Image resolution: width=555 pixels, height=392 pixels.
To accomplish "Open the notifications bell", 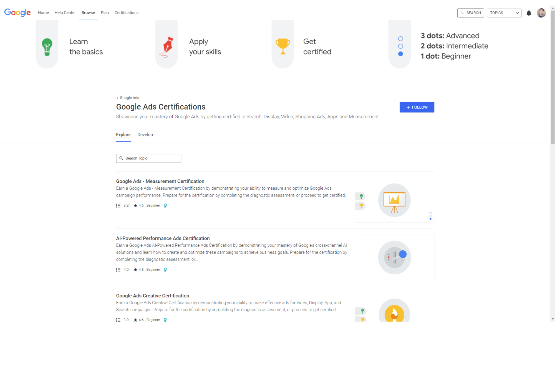I will point(529,13).
